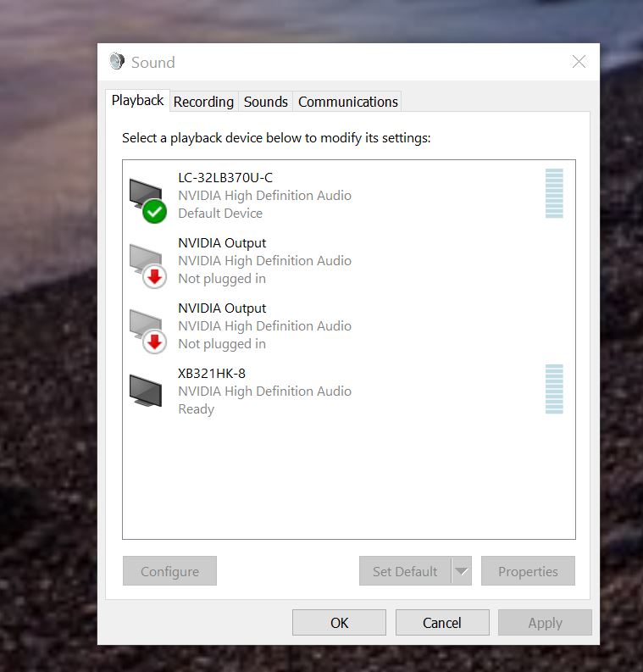Click the Sound speaker icon in title bar

tap(117, 61)
